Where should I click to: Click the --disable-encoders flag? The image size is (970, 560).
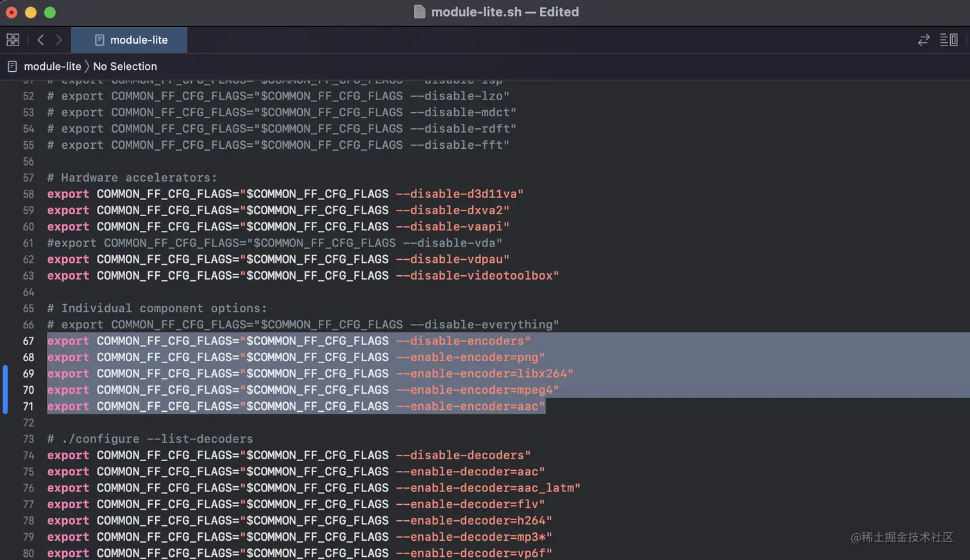point(460,341)
